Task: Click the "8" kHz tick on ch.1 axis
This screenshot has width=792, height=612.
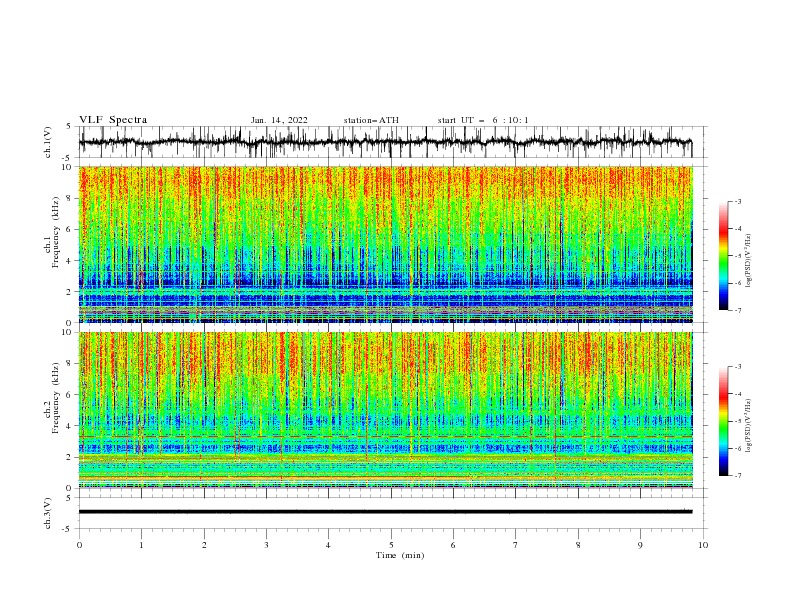Action: 70,198
